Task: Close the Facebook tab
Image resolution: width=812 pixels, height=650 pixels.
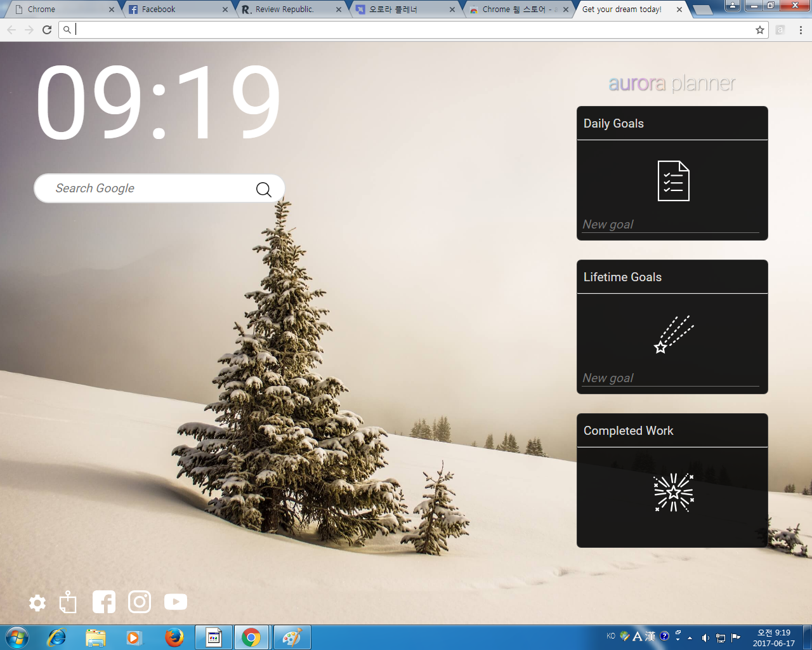Action: (225, 10)
